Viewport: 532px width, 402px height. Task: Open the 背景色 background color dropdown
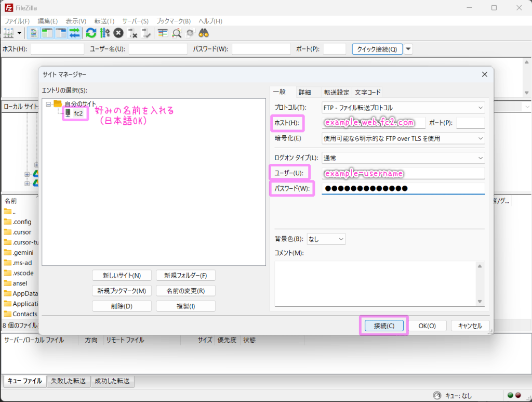pos(326,239)
